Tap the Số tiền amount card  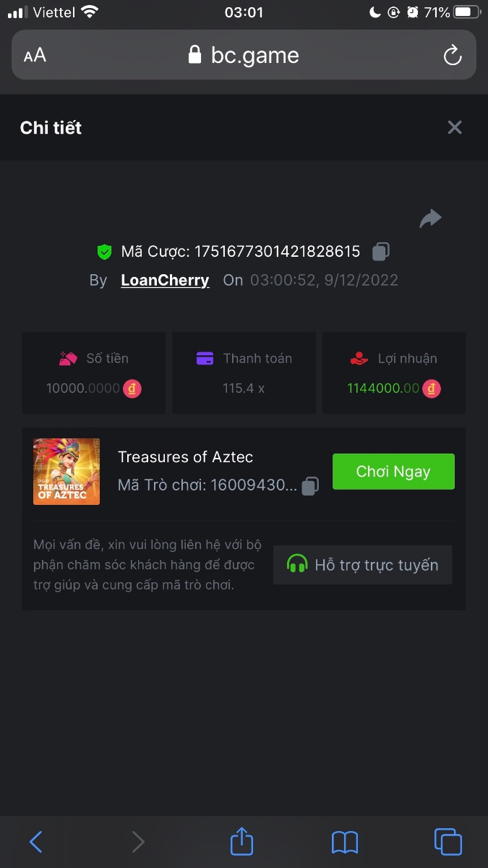[x=94, y=373]
